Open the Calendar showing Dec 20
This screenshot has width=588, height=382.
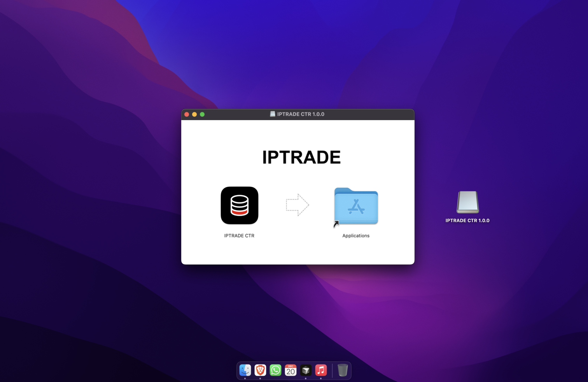point(290,370)
